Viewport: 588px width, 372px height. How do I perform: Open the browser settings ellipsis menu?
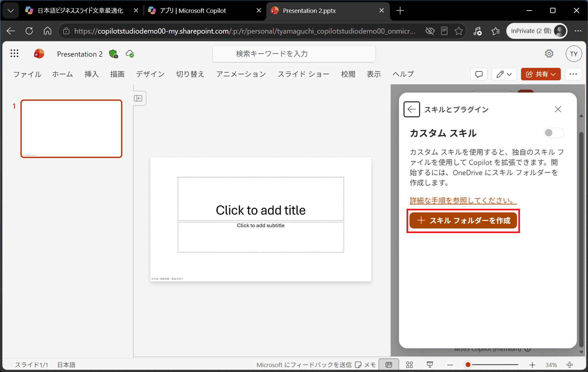coord(578,31)
